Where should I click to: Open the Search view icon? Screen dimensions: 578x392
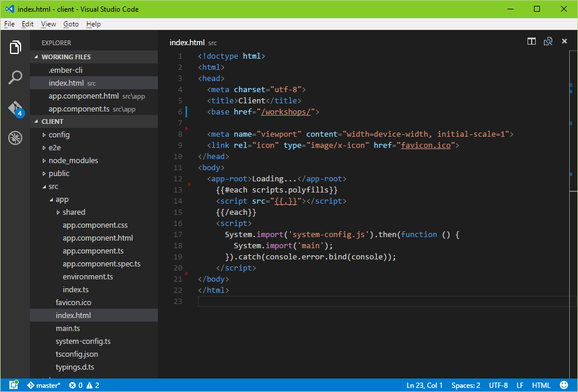click(15, 77)
